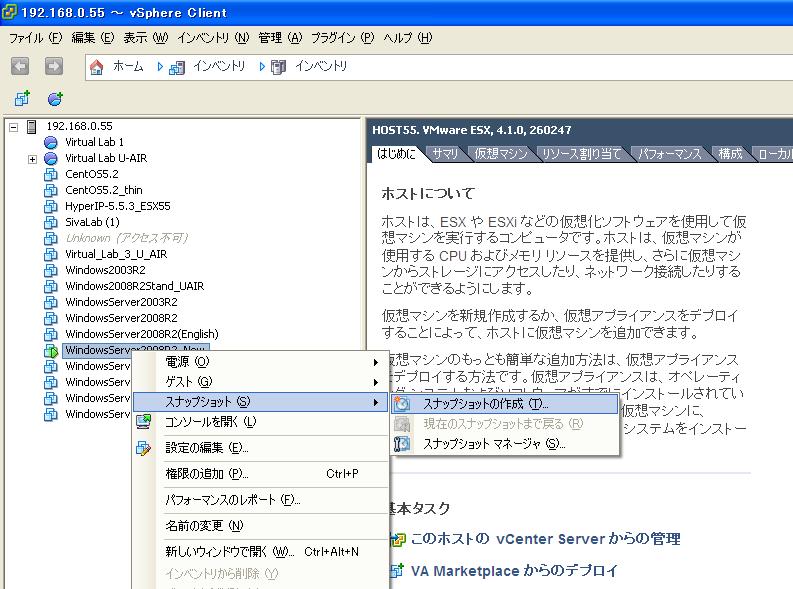Expand the Virtual Lab U-AIR tree node
The height and width of the screenshot is (589, 793).
[32, 159]
